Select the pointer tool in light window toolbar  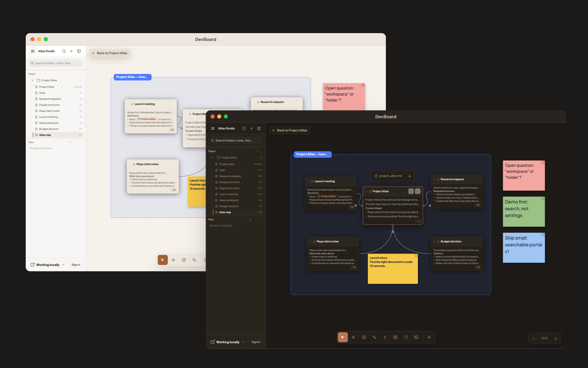point(162,260)
